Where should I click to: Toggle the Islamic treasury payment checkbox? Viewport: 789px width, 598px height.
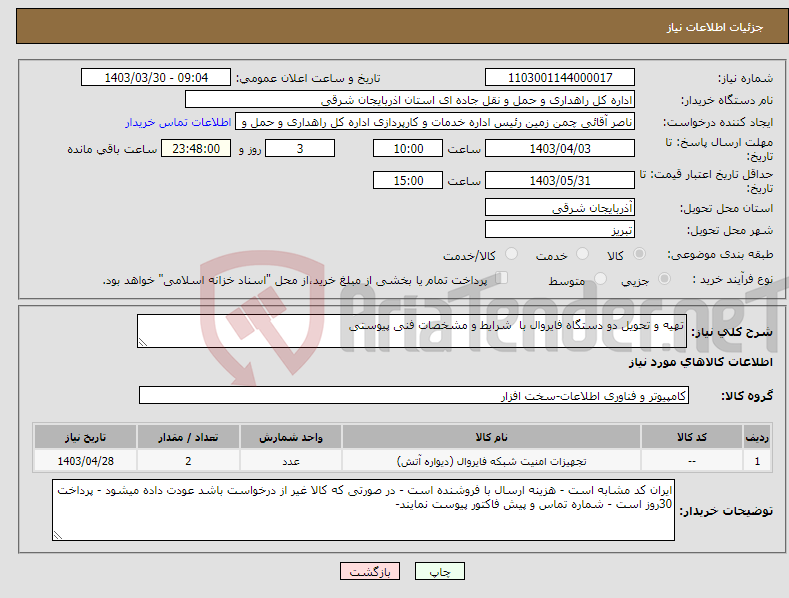501,278
